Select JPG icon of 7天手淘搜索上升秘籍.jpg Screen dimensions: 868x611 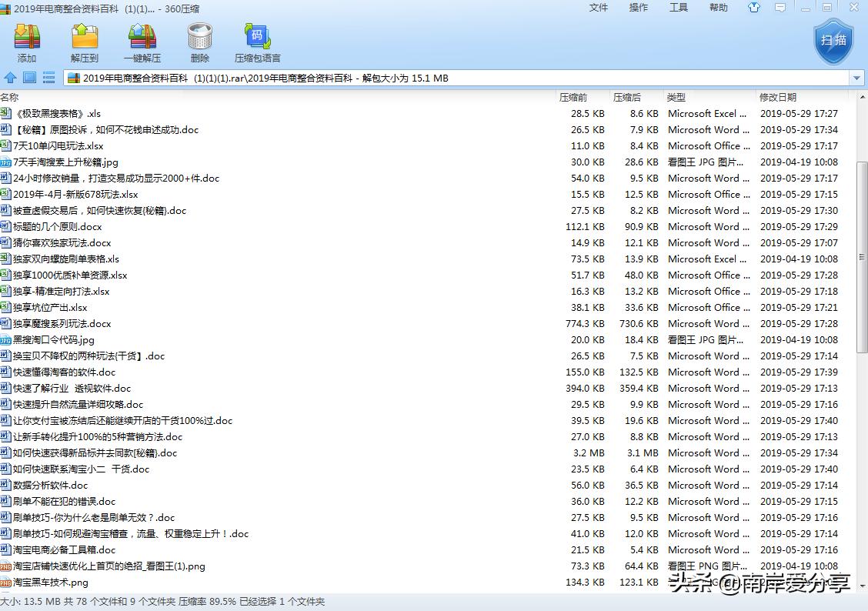5,162
